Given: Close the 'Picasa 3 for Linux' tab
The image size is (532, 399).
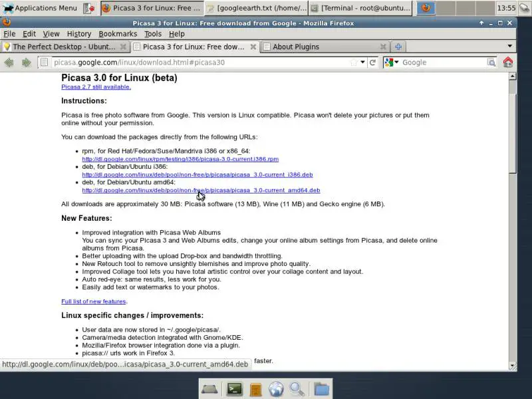Looking at the screenshot, I should (x=253, y=47).
